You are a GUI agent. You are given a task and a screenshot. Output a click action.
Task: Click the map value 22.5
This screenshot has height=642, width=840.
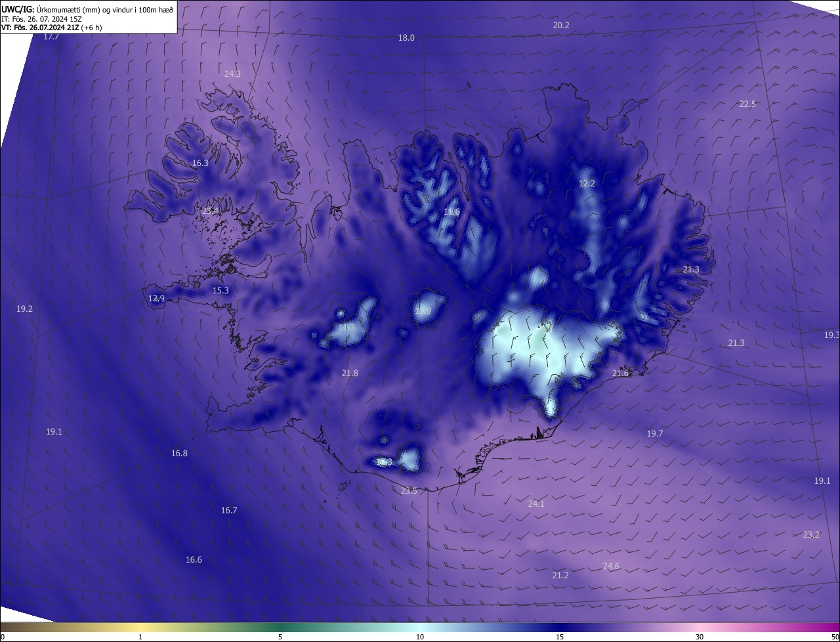[x=747, y=104]
